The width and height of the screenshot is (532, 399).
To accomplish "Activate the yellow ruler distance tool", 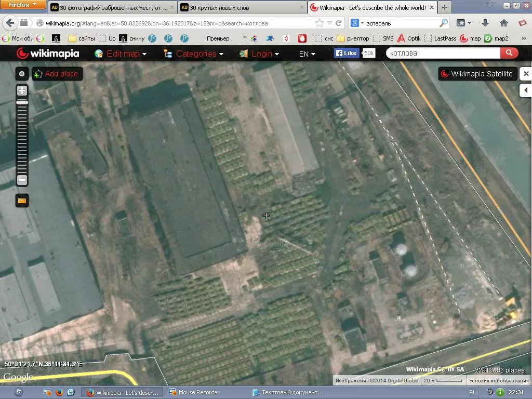I will tap(22, 201).
